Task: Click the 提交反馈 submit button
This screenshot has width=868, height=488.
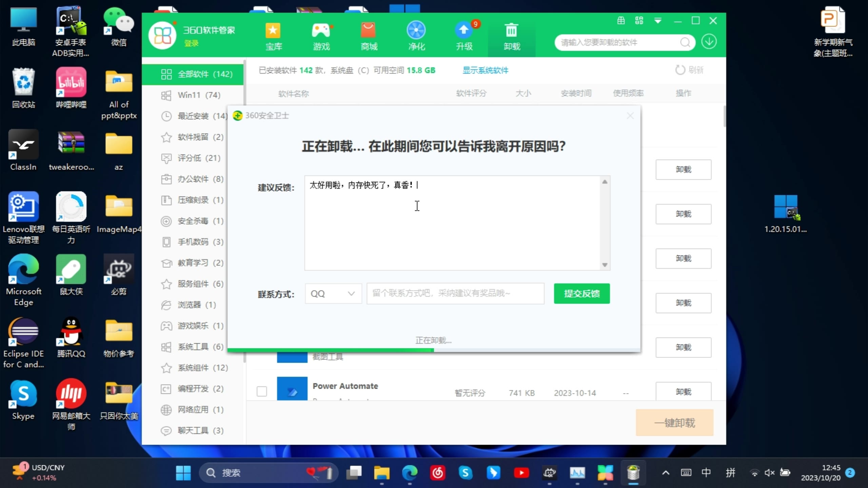Action: pos(582,293)
